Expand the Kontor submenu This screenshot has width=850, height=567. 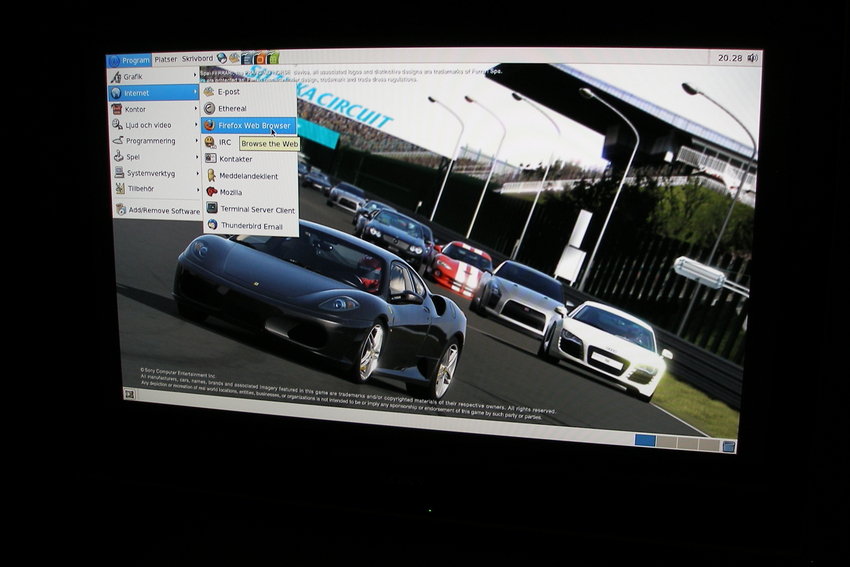pos(154,109)
